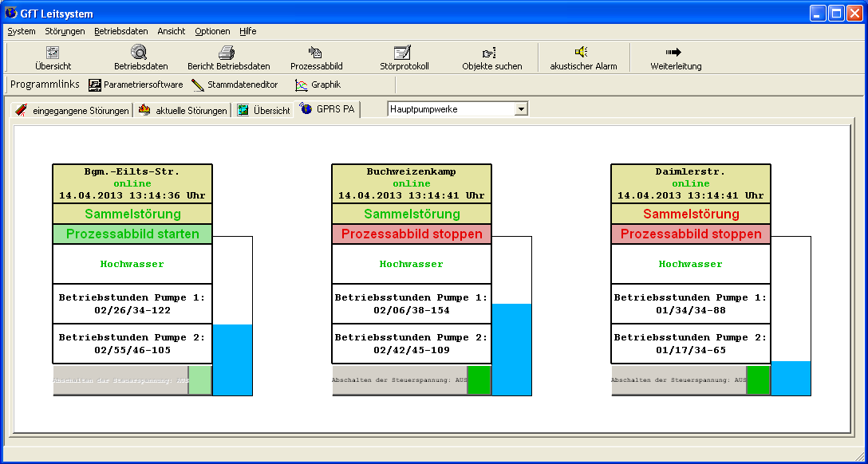Viewport: 868px width, 464px height.
Task: Select the eingegangene Störungen tab
Action: click(72, 111)
